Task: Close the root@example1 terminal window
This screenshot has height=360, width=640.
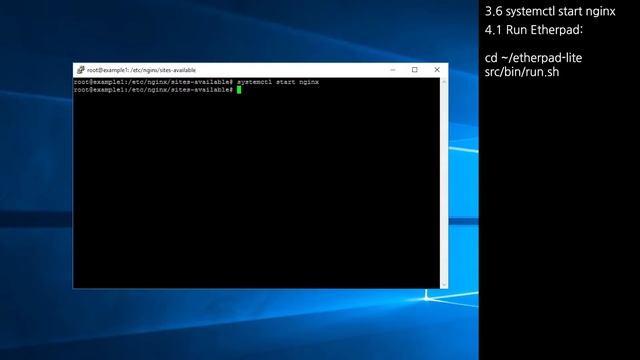Action: (437, 70)
